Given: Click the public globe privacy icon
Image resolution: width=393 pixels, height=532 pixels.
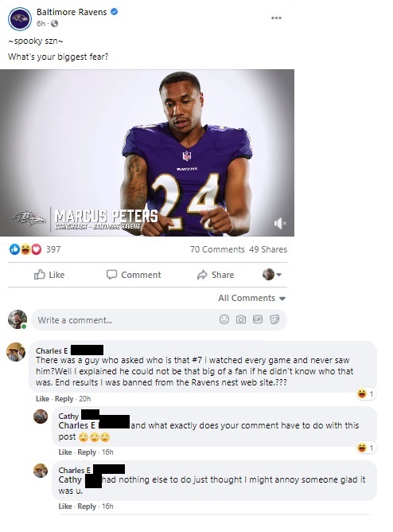Looking at the screenshot, I should coord(55,23).
